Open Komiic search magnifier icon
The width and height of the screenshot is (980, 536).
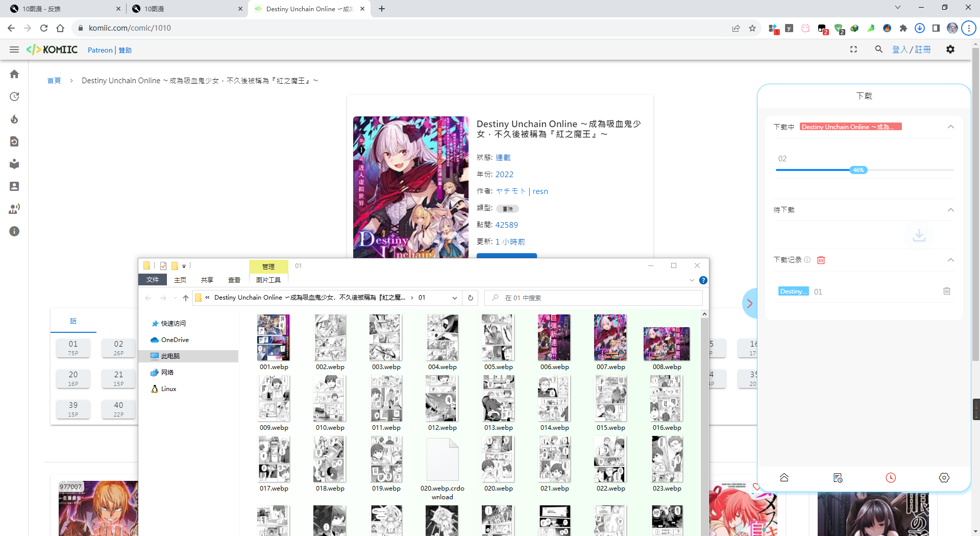coord(879,50)
